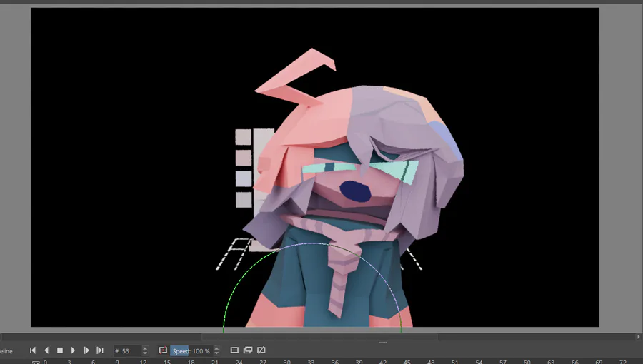
Task: Click the current frame number field showing 53
Action: click(x=127, y=351)
